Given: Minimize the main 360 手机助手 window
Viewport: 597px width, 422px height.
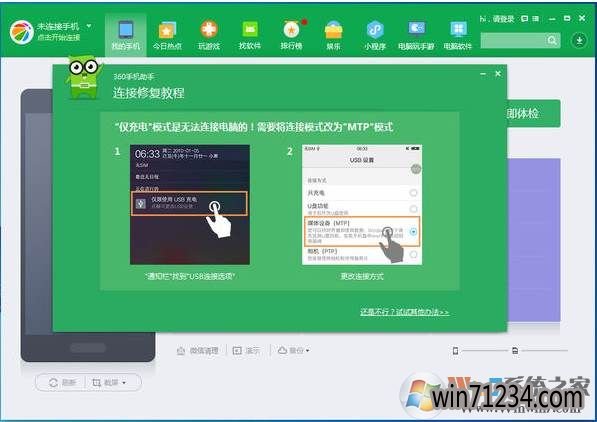Looking at the screenshot, I should click(x=552, y=18).
